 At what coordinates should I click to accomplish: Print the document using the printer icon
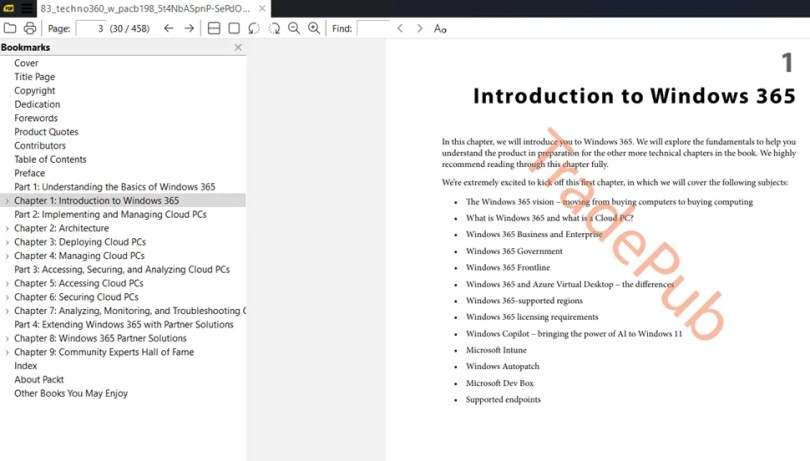tap(30, 28)
